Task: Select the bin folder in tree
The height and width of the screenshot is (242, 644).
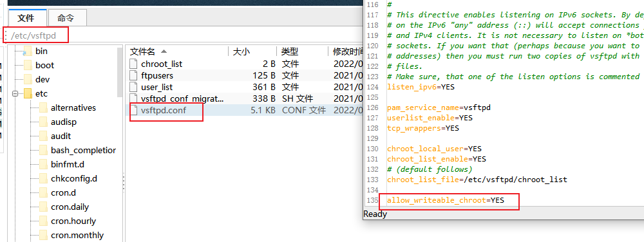Action: pyautogui.click(x=41, y=51)
